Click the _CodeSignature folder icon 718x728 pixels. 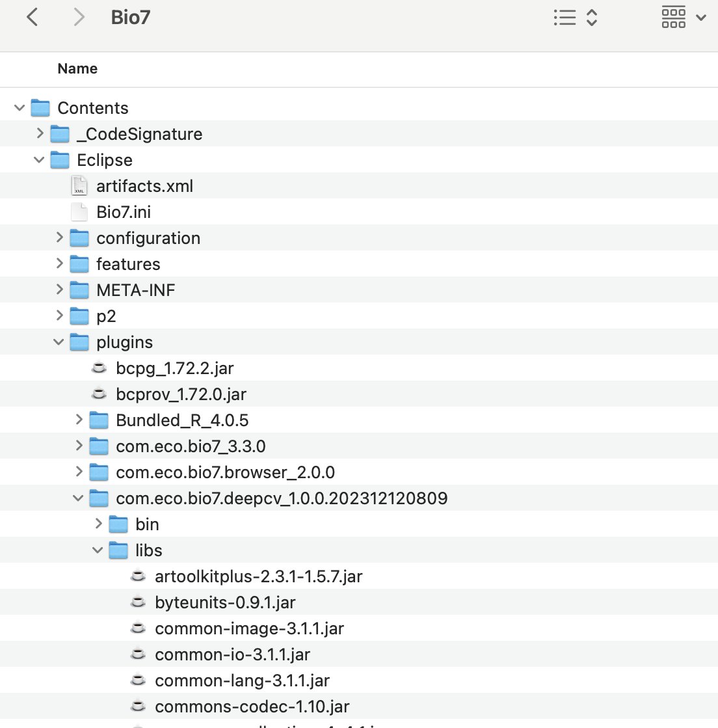click(59, 133)
